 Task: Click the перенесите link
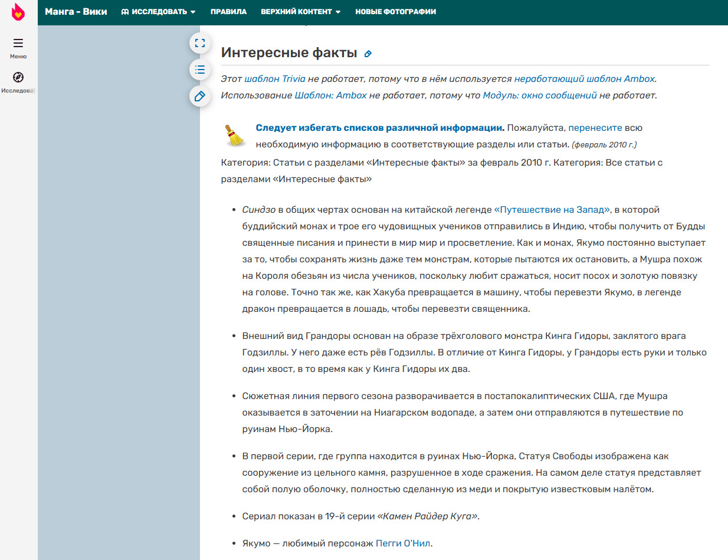click(x=595, y=127)
